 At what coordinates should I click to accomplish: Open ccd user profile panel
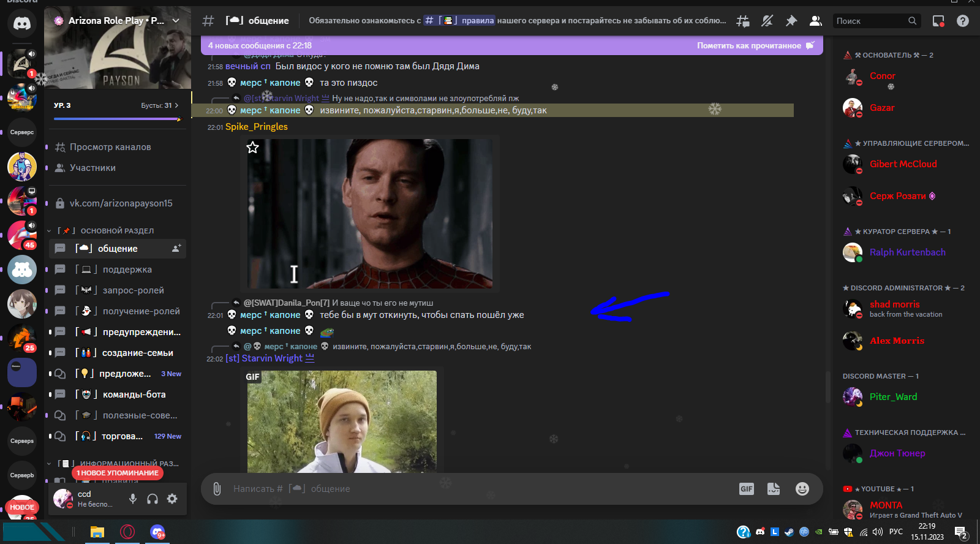(85, 499)
